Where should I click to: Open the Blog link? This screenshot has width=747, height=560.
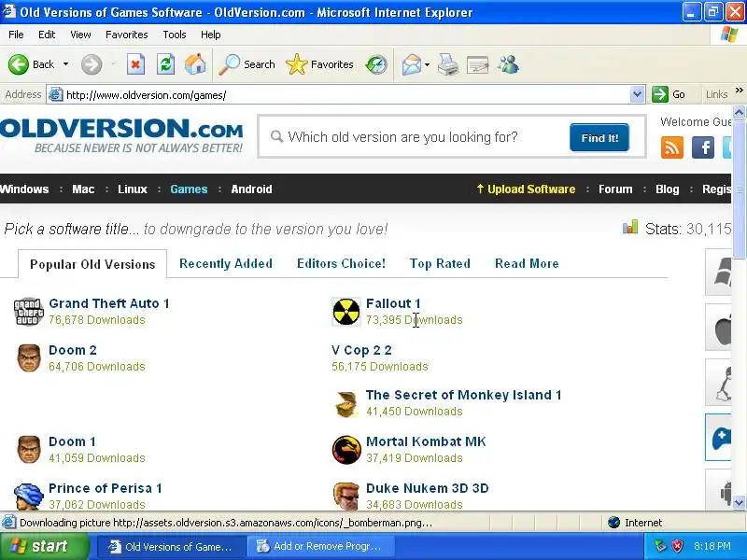pyautogui.click(x=668, y=189)
